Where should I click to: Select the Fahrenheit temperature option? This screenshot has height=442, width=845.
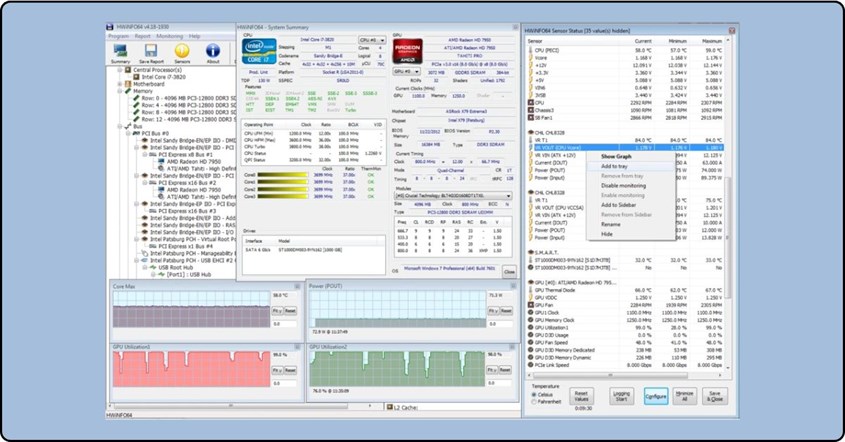[534, 402]
